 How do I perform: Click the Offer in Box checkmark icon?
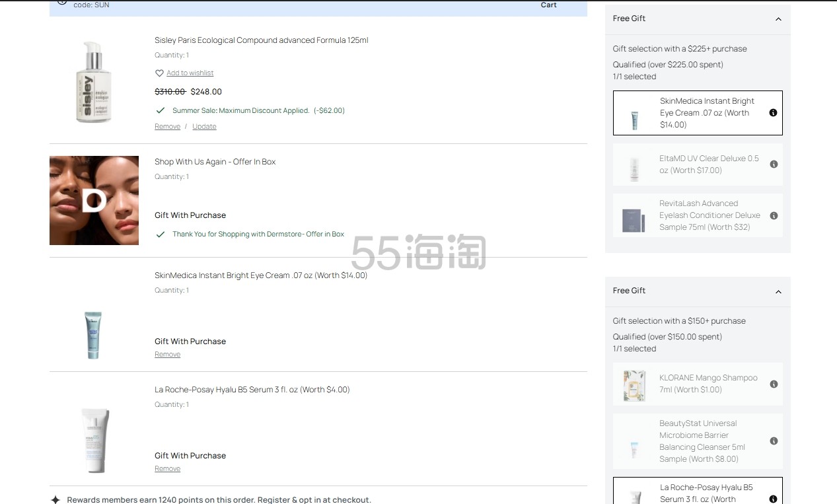point(160,234)
